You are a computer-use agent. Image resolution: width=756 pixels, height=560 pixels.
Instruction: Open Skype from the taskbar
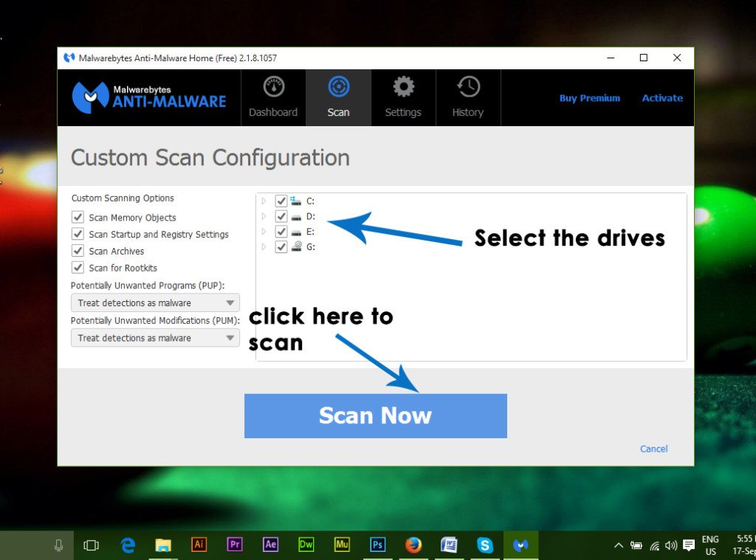coord(484,545)
